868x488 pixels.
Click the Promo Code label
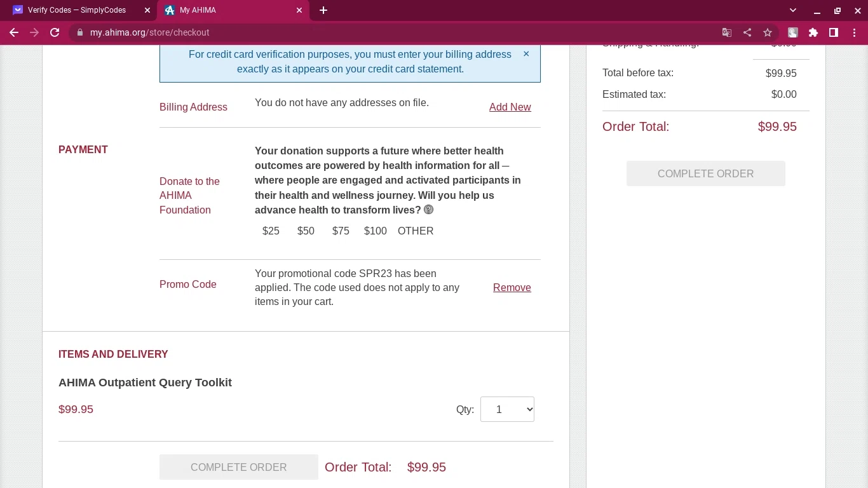tap(188, 284)
